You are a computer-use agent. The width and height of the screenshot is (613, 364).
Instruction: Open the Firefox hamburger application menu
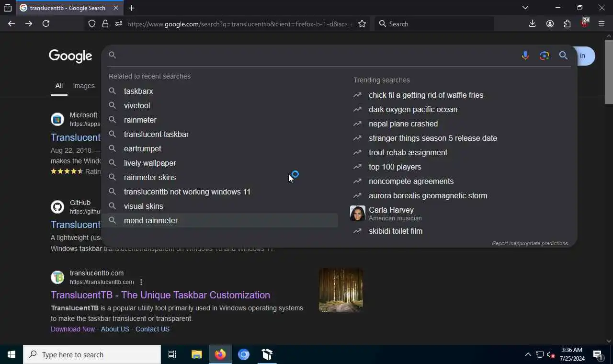click(x=602, y=23)
